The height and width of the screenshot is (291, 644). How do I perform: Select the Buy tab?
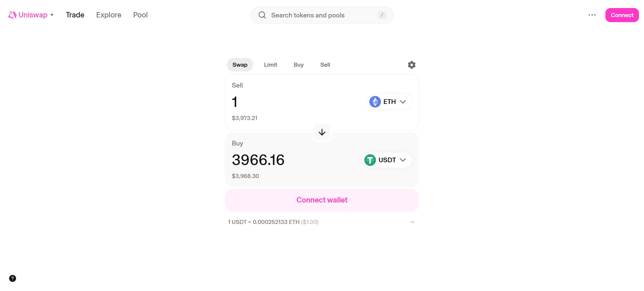coord(299,65)
